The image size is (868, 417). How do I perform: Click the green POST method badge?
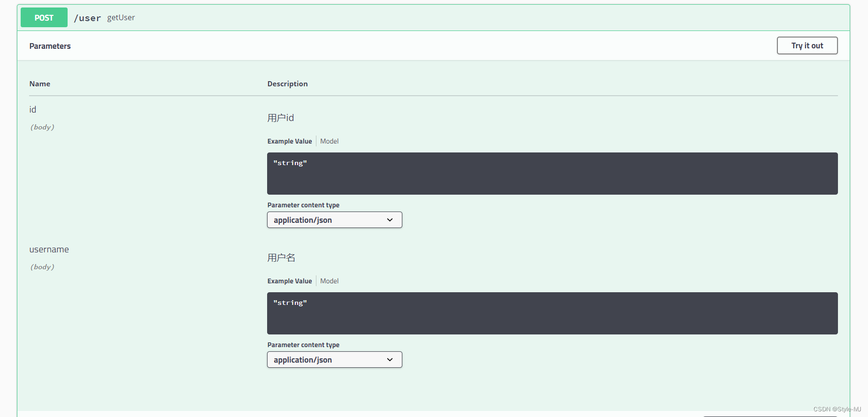[44, 18]
